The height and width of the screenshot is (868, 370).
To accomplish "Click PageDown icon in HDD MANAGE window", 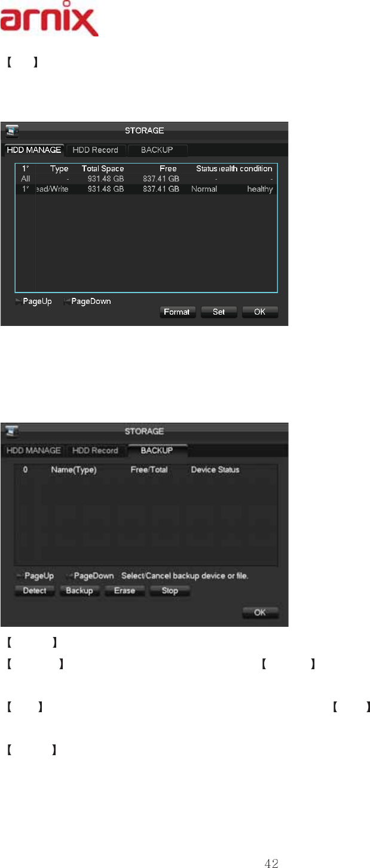I will 67,301.
